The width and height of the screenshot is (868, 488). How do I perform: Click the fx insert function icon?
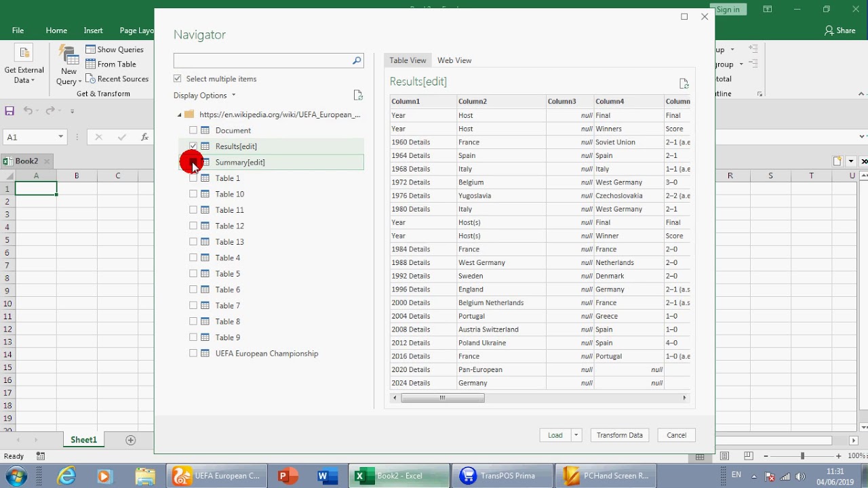coord(144,137)
